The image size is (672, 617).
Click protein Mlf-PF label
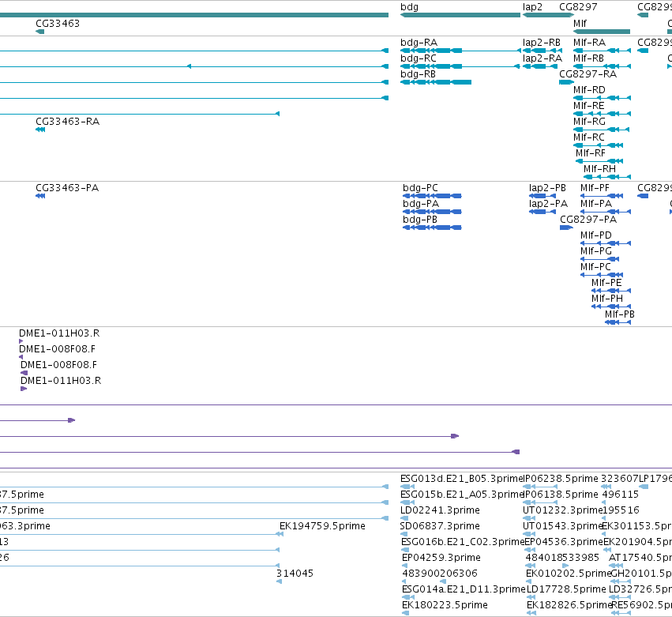click(x=595, y=188)
